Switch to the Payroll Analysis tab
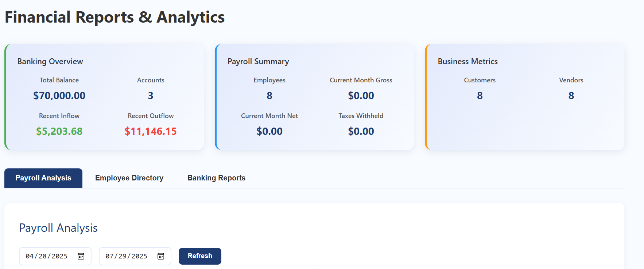Screen dimensions: 644x269 click(43, 178)
